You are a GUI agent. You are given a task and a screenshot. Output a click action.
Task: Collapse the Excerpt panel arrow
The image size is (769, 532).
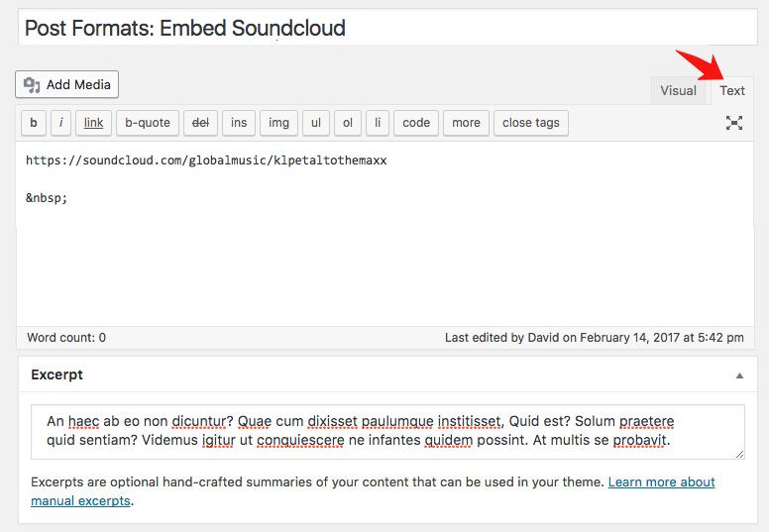click(x=739, y=375)
